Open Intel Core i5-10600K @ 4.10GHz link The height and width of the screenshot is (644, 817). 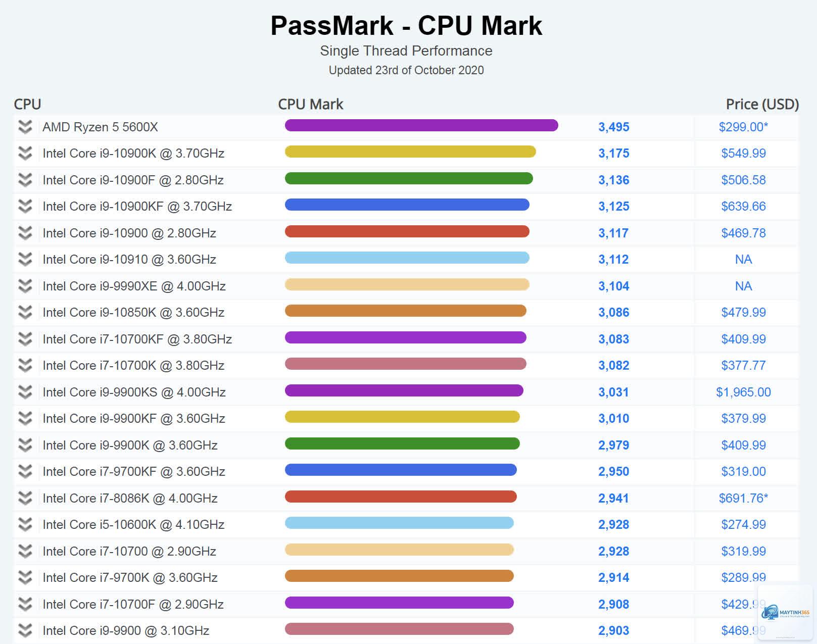[x=133, y=524]
